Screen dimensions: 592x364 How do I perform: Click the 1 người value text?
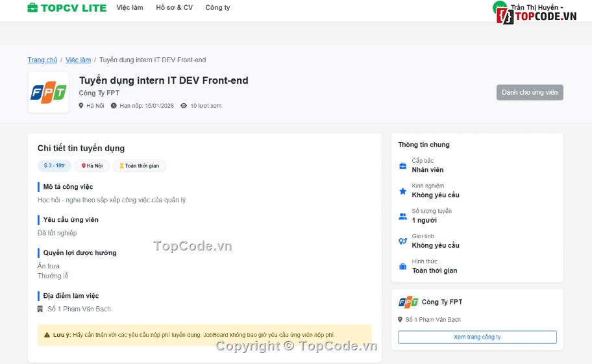pos(425,221)
